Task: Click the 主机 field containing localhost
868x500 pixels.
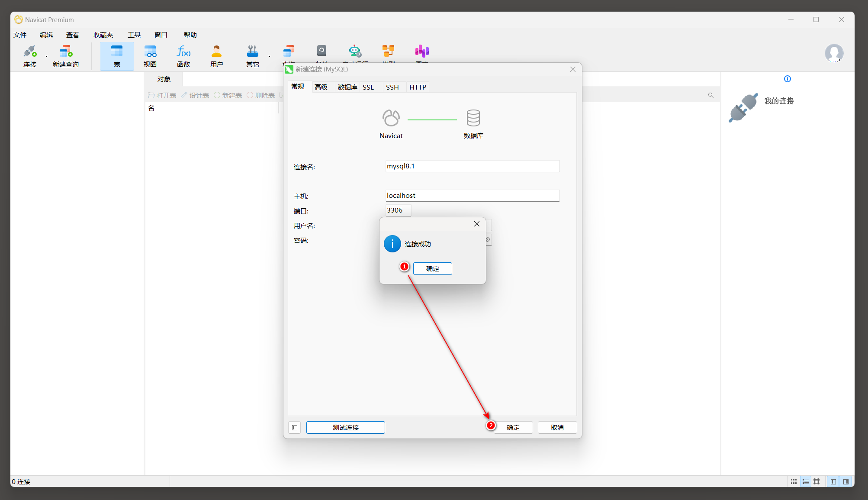Action: point(473,196)
